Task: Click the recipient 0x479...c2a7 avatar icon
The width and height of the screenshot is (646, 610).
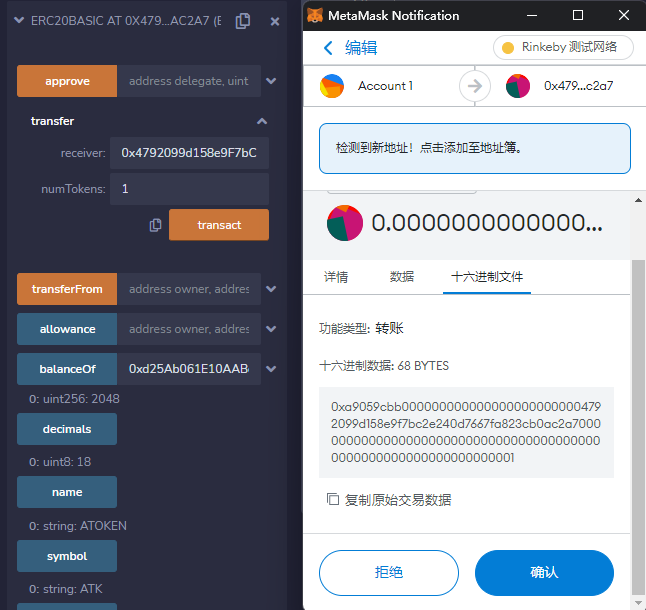Action: [518, 86]
